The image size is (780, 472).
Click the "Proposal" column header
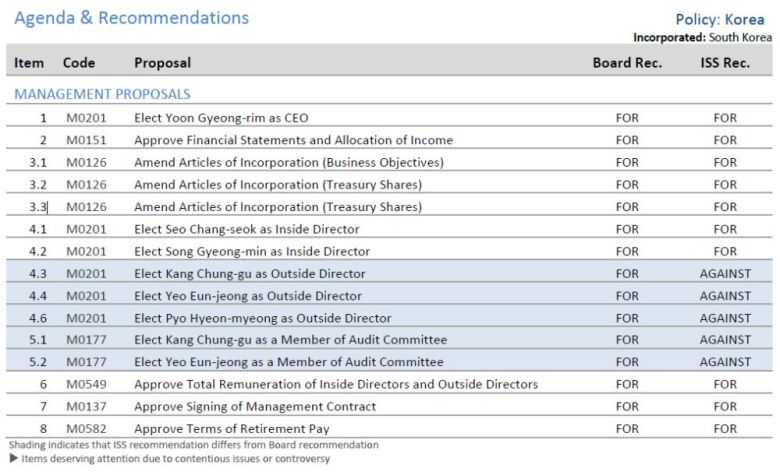pyautogui.click(x=162, y=62)
